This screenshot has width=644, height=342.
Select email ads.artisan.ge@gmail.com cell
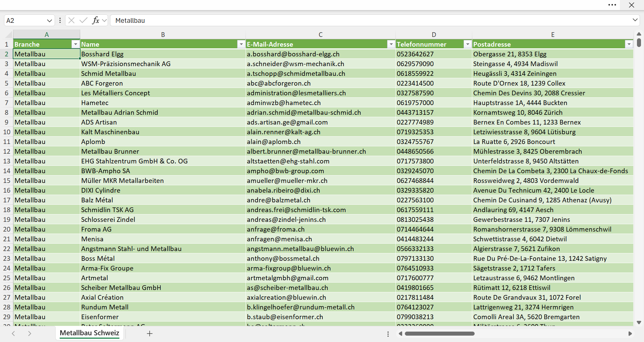pos(321,122)
